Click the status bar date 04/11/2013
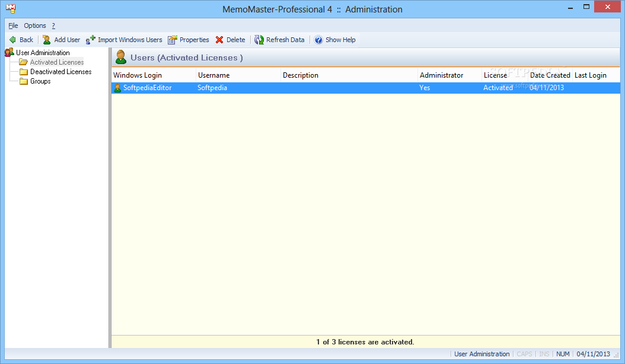625x364 pixels. pos(593,354)
